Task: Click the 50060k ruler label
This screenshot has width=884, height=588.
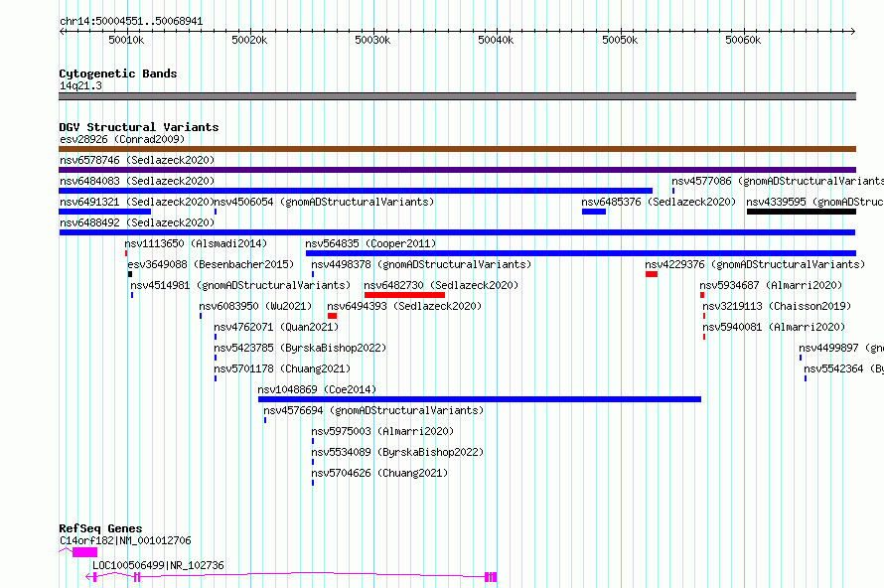Action: click(x=743, y=40)
